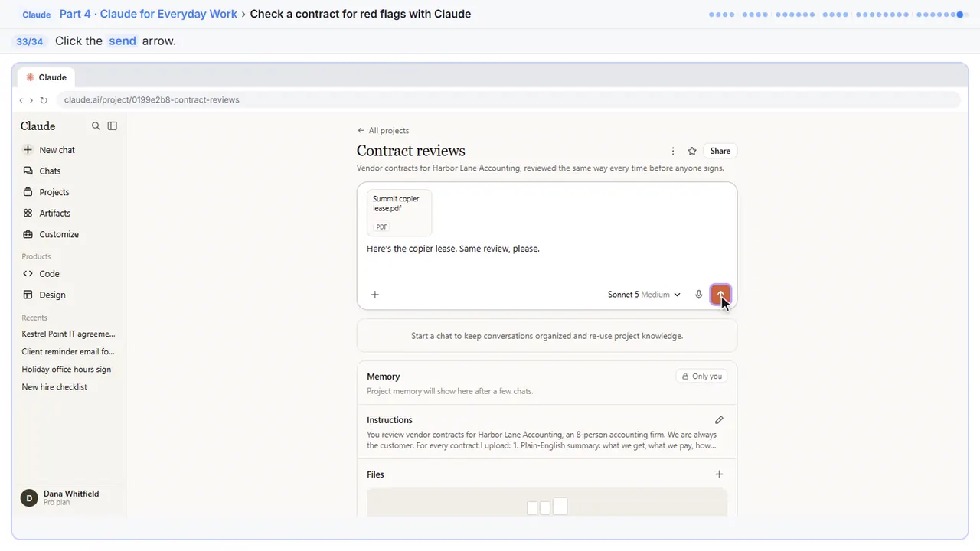
Task: Click the microphone voice input icon
Action: coord(699,295)
